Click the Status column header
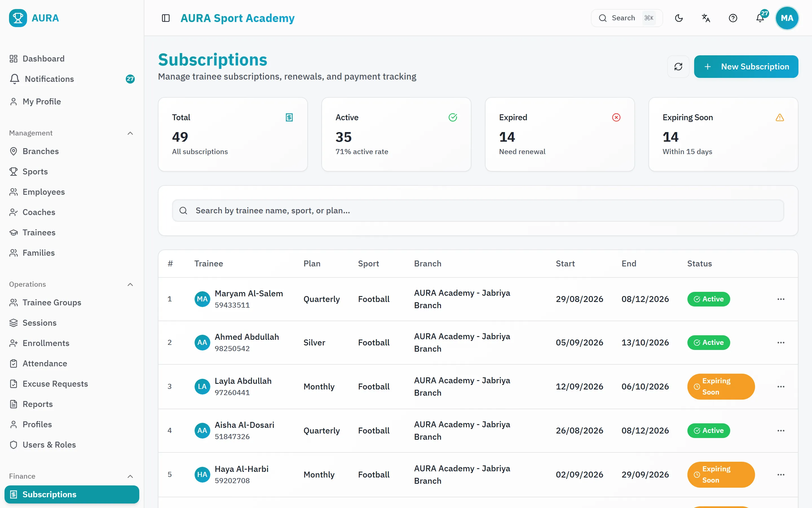812x508 pixels. 699,264
